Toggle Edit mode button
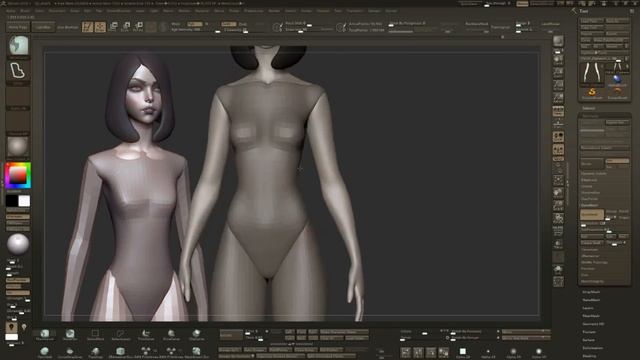Viewport: 640px width, 360px height. (x=87, y=27)
